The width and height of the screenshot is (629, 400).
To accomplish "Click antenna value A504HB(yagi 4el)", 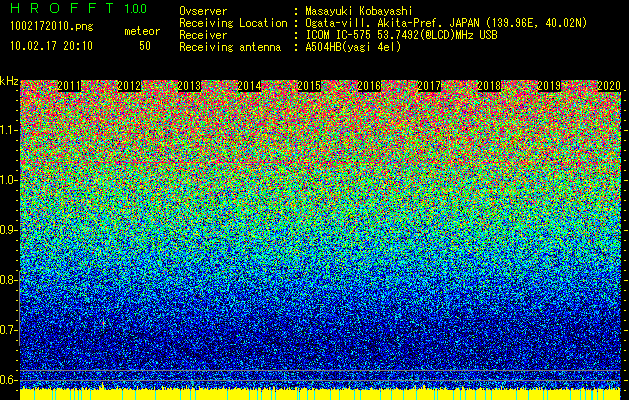I will click(x=353, y=47).
